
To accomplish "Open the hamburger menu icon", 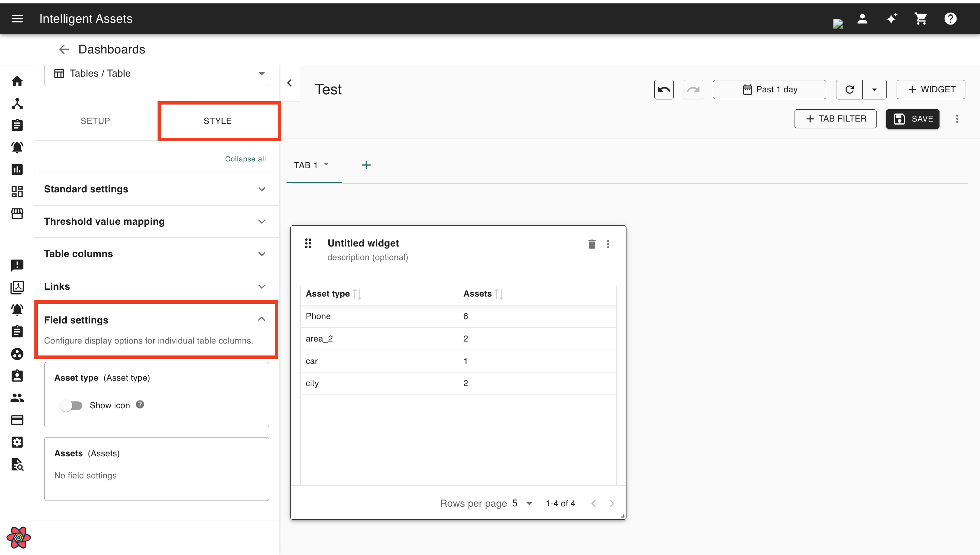I will pyautogui.click(x=17, y=19).
